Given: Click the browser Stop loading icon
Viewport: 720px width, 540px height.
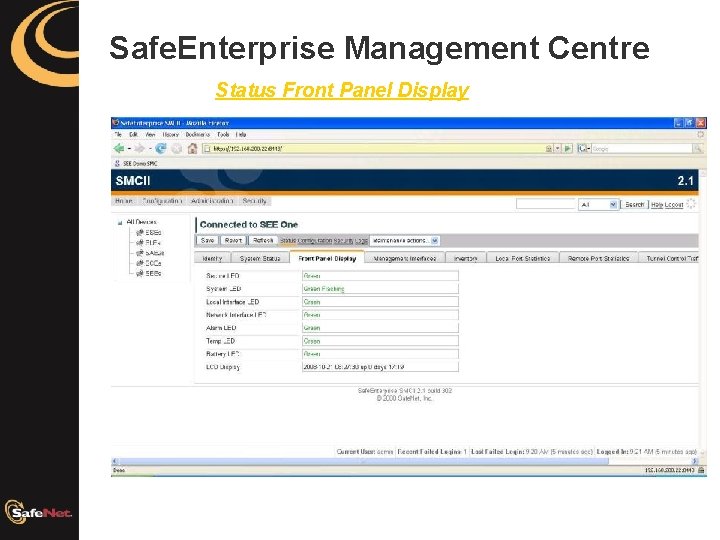Looking at the screenshot, I should coord(176,148).
